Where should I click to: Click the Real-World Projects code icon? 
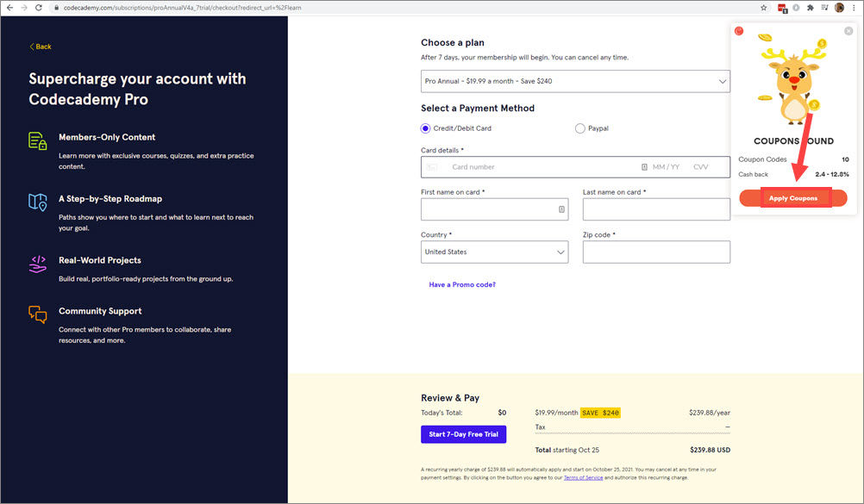37,264
